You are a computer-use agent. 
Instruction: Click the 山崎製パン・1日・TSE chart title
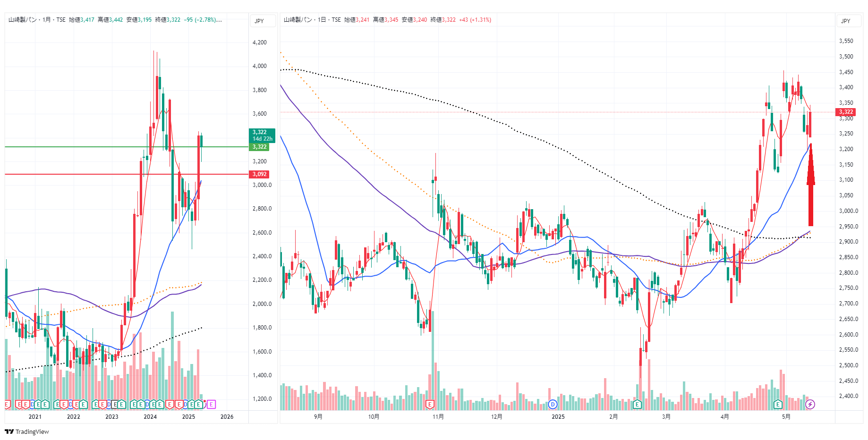coord(312,20)
